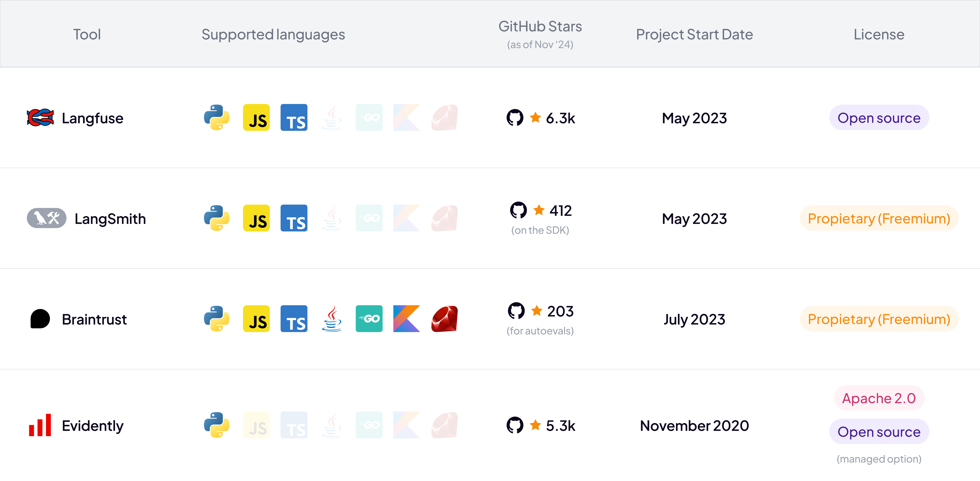Select the Ruby gem icon in the Braintrust row
This screenshot has width=980, height=481.
pos(444,319)
